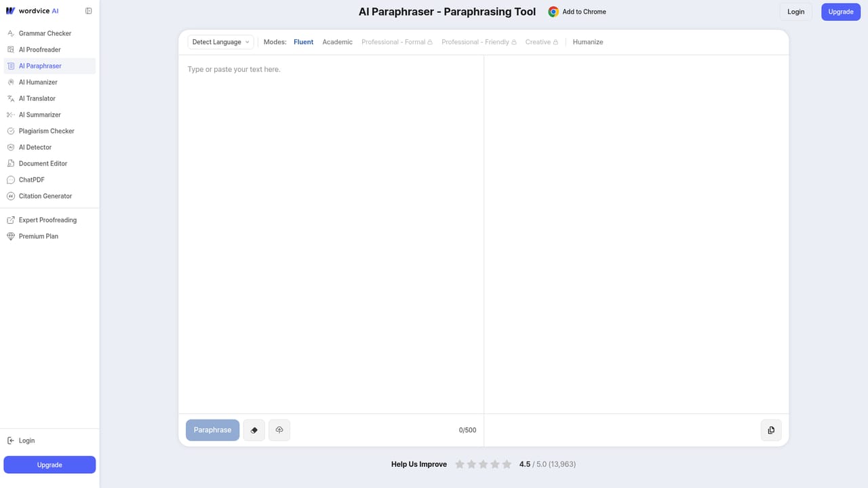Viewport: 868px width, 488px height.
Task: Click the Grammar Checker icon
Action: pyautogui.click(x=11, y=33)
